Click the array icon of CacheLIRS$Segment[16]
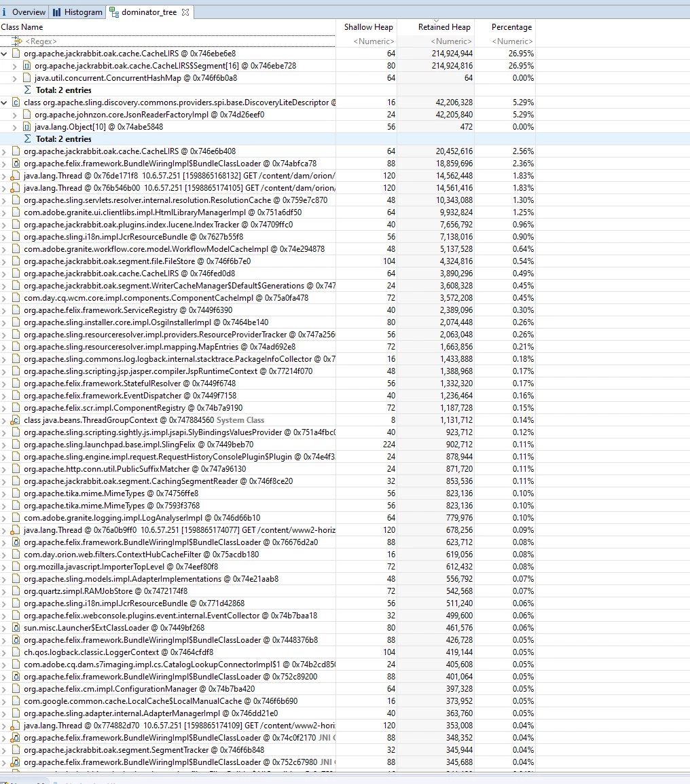Viewport: 690px width, 784px height. (x=27, y=65)
